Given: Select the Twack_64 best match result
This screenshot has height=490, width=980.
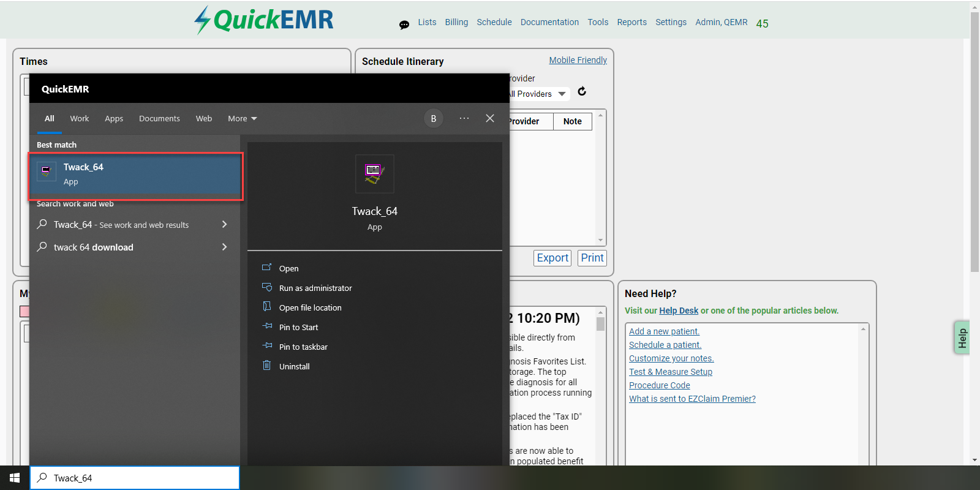Looking at the screenshot, I should pyautogui.click(x=136, y=174).
